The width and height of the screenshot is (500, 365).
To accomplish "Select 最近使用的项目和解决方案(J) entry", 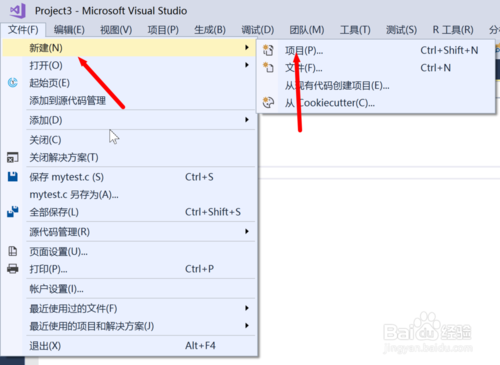I will [x=129, y=326].
